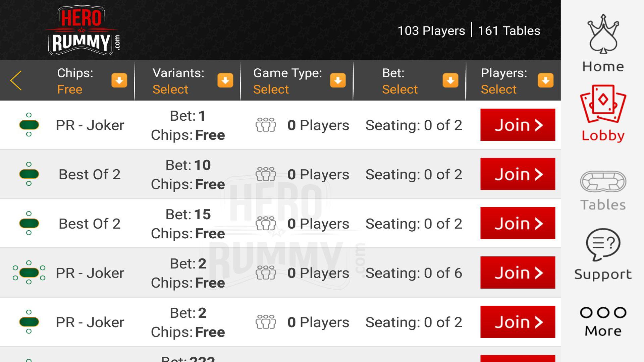Open the Support chat bubble icon
This screenshot has width=644, height=362.
[x=603, y=244]
